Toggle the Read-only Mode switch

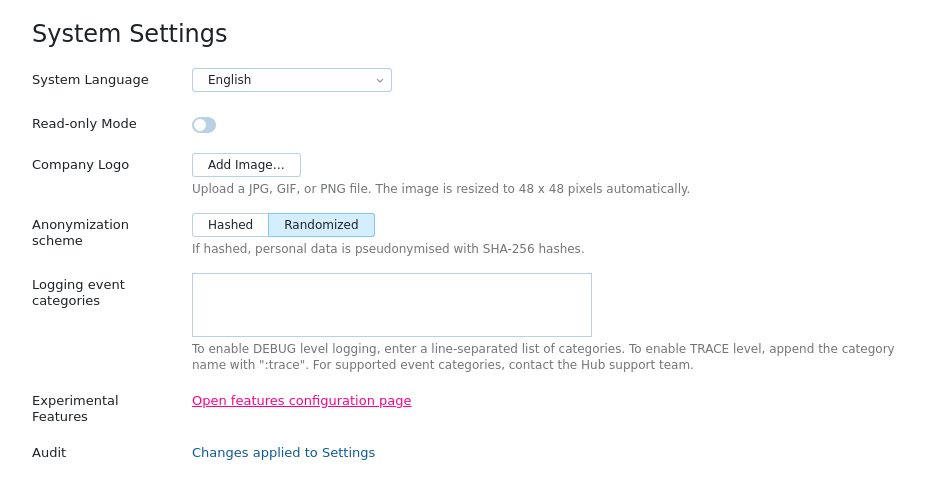[204, 125]
